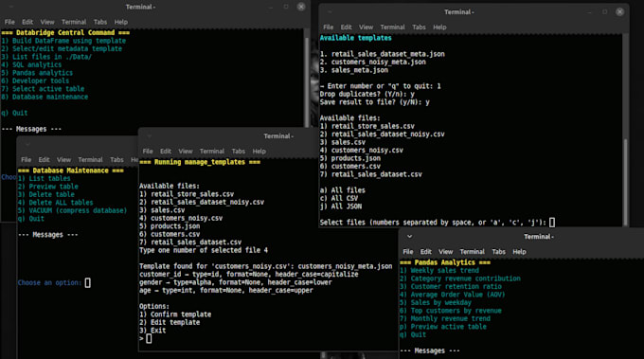
Task: Click '1) Build DataFrame using template' line
Action: (63, 41)
